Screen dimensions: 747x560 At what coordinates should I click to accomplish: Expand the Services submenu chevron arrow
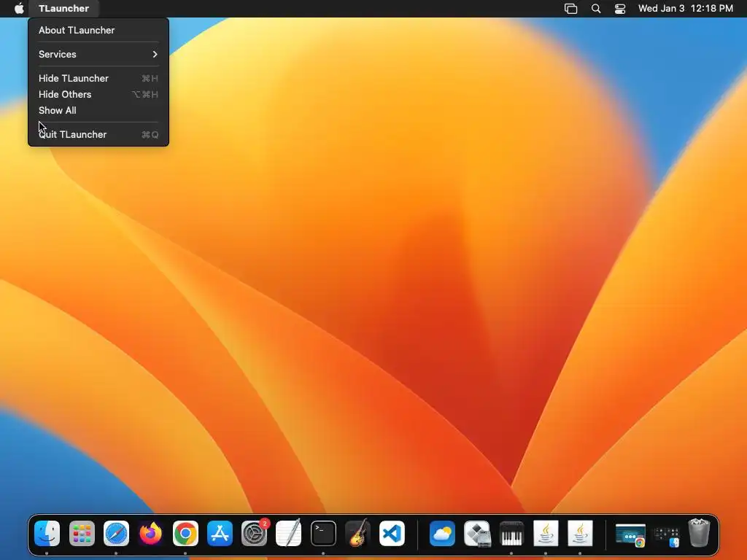tap(155, 54)
